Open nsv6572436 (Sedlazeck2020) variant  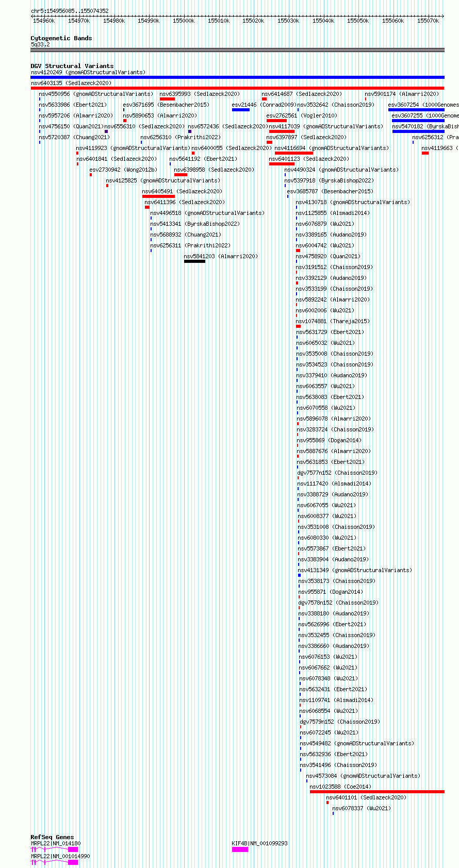(228, 126)
